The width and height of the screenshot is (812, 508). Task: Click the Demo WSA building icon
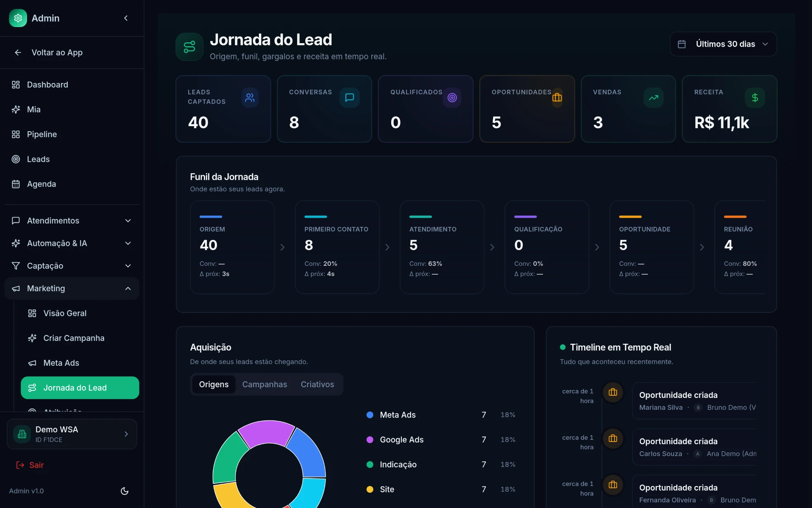point(22,434)
